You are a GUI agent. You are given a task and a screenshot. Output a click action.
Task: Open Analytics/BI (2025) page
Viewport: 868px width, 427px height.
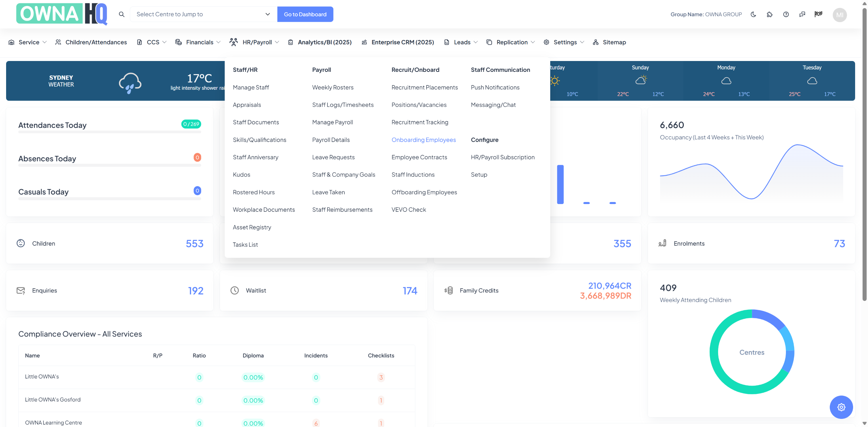324,42
